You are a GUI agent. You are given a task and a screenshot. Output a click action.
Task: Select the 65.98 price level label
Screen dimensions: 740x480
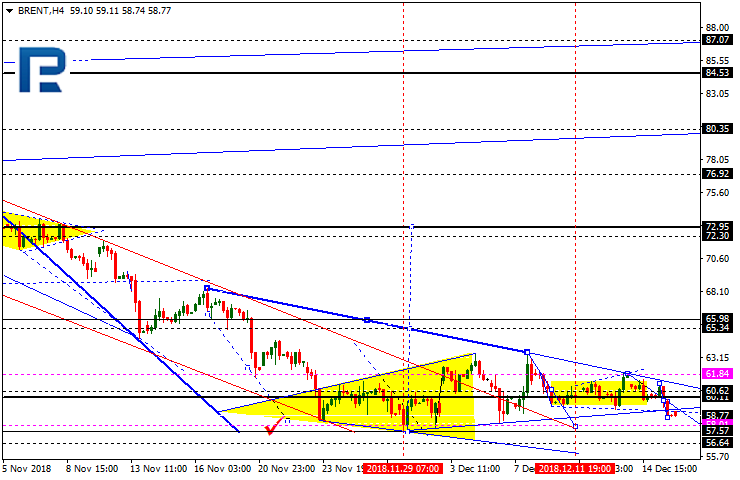tap(717, 319)
